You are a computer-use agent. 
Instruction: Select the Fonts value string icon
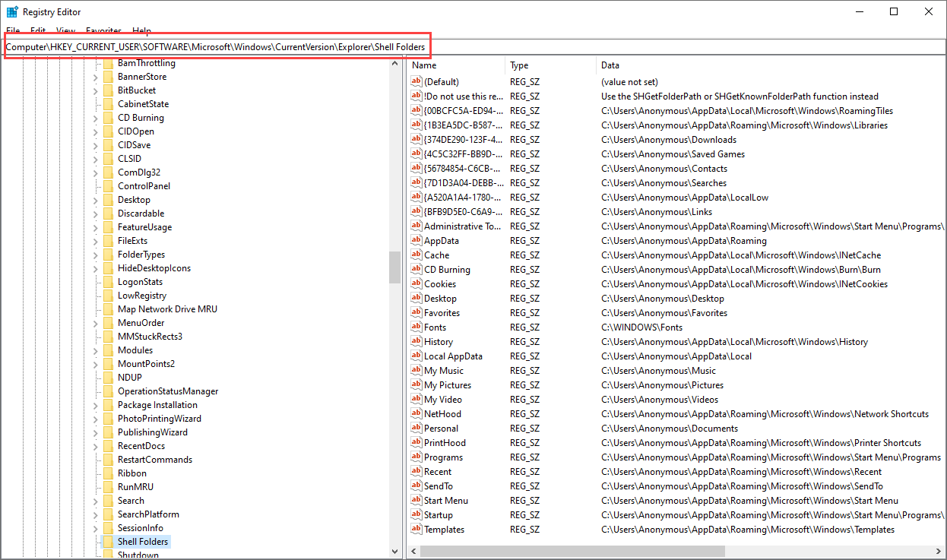coord(416,327)
